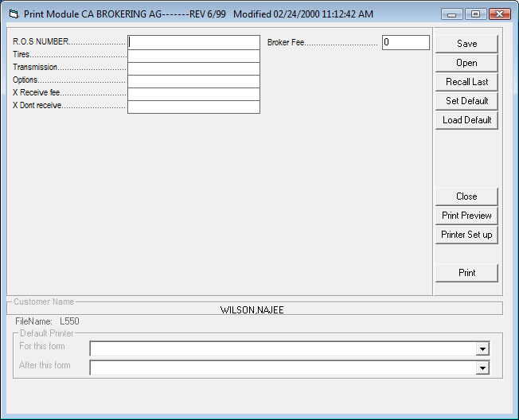Click the Open button
The width and height of the screenshot is (519, 420).
[466, 63]
